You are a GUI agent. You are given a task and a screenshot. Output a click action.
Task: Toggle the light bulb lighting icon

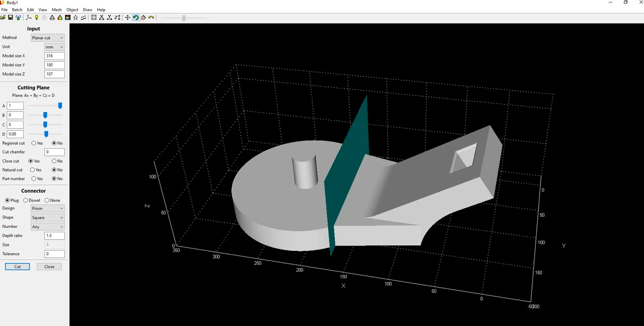click(x=36, y=18)
